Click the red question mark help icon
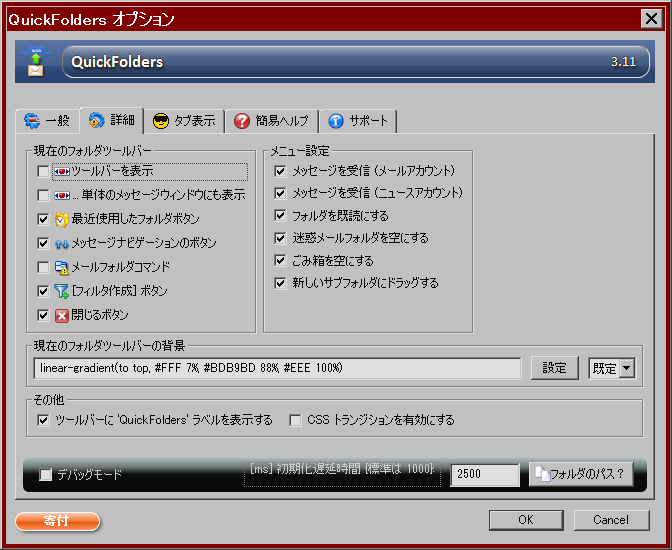672x550 pixels. tap(242, 121)
